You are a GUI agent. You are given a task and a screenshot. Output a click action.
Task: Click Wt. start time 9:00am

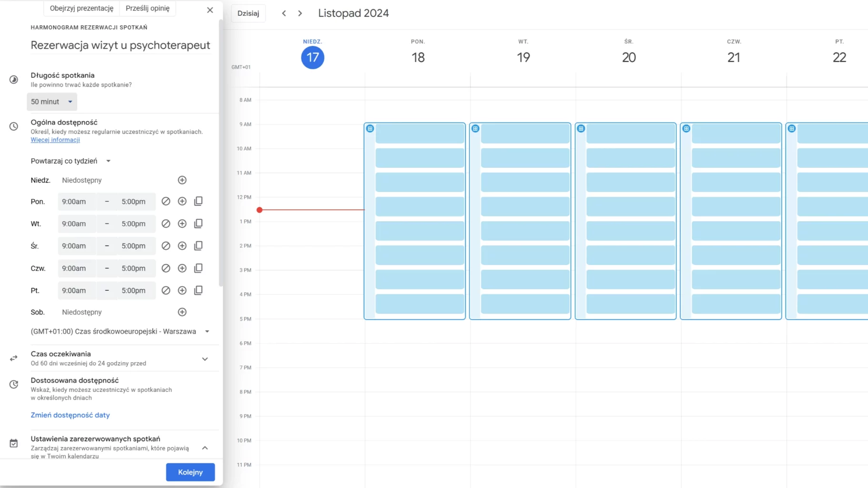[77, 224]
